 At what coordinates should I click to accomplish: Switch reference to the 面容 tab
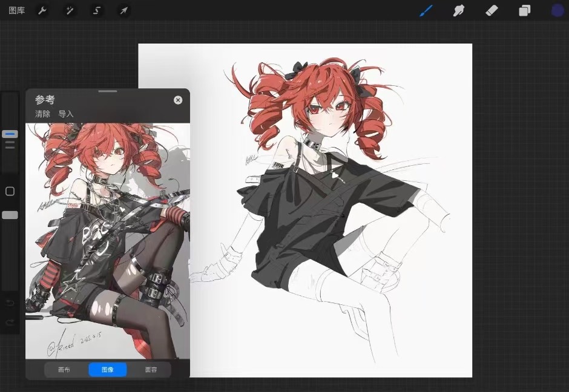[151, 370]
